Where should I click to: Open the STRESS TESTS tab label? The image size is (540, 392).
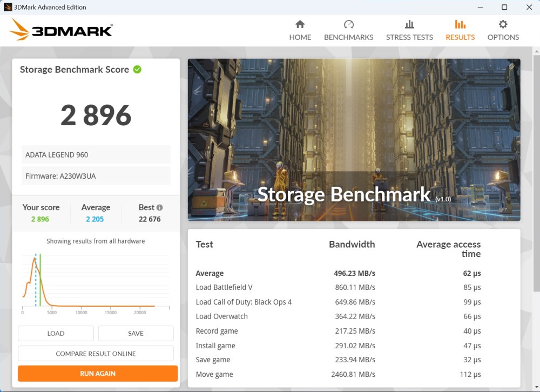click(409, 37)
